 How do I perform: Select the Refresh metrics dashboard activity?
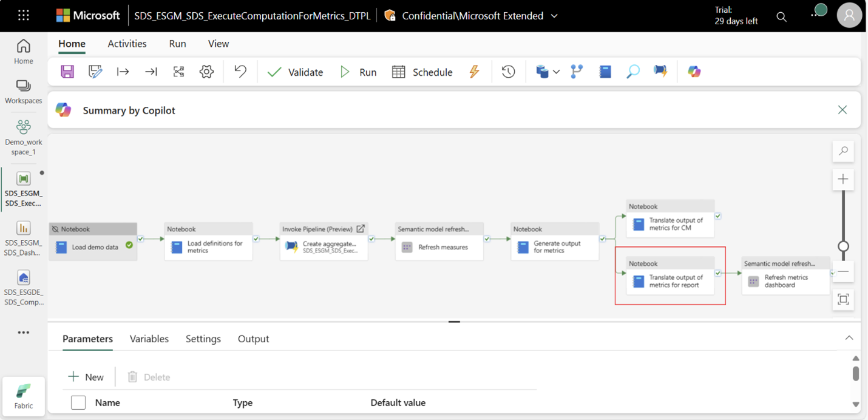click(x=786, y=276)
